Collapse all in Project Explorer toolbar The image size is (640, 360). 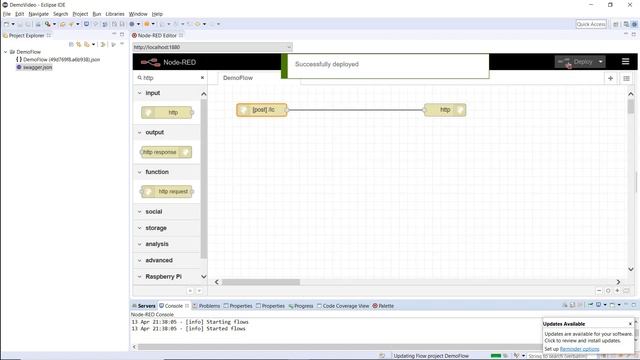click(x=71, y=44)
